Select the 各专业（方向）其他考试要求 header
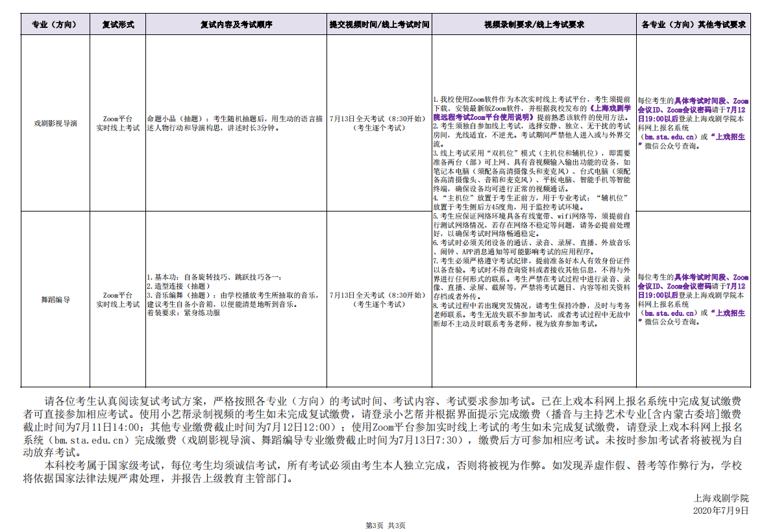The image size is (764, 532). [x=693, y=25]
